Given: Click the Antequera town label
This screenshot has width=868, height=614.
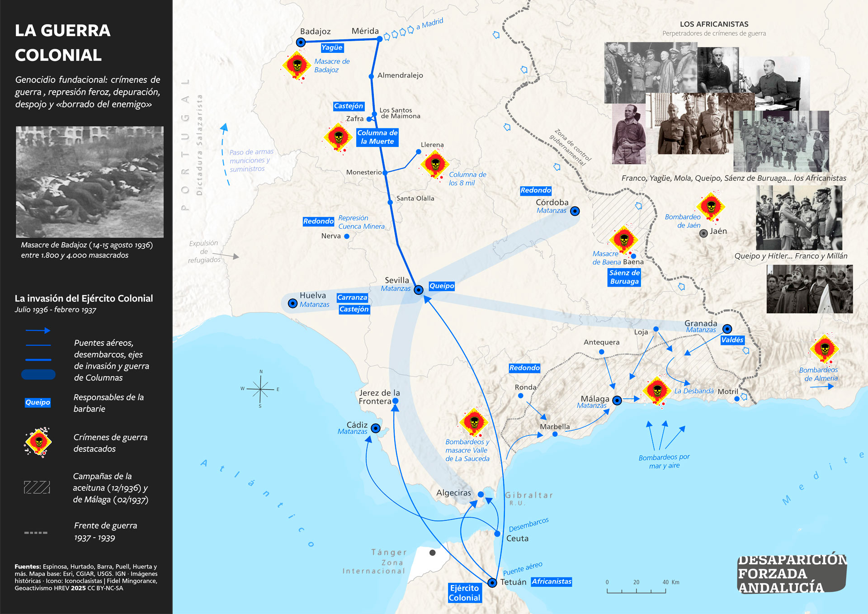Looking at the screenshot, I should (x=601, y=342).
